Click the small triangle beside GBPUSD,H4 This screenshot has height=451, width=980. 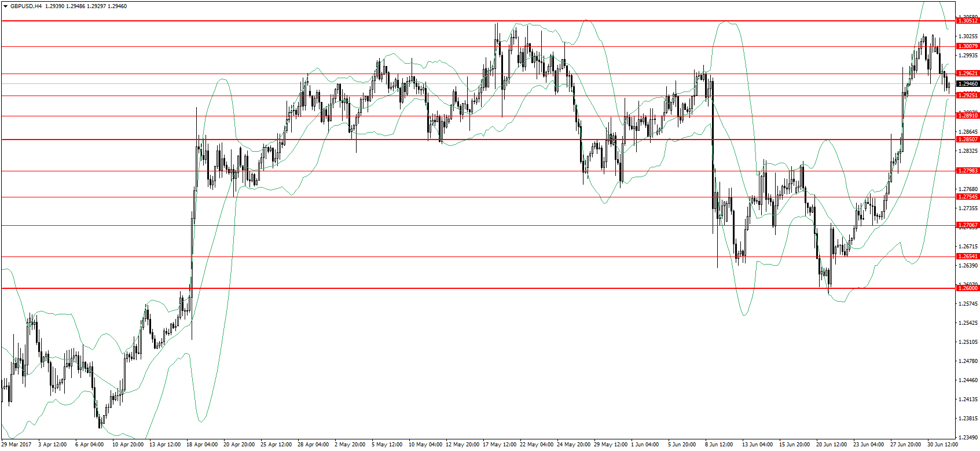pos(5,6)
